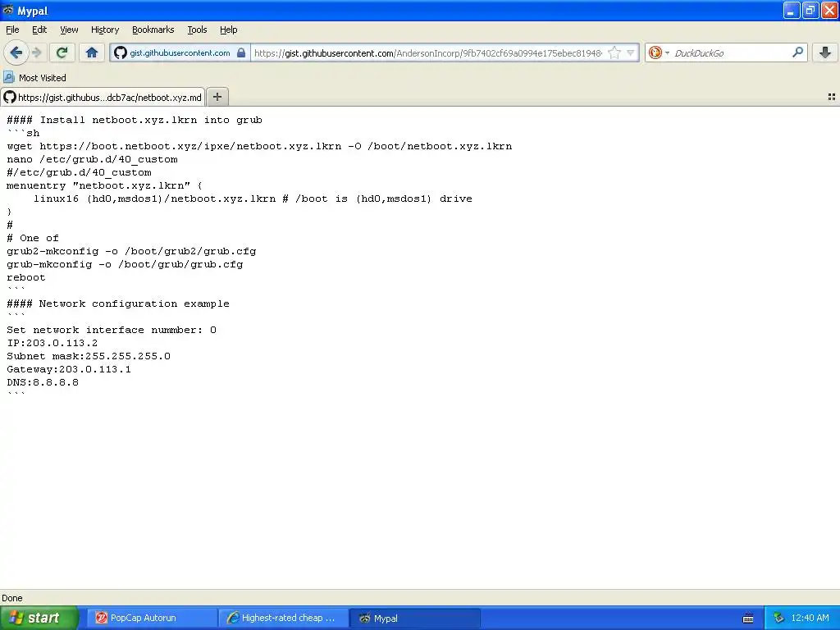Click the padlock security icon
This screenshot has height=630, width=840.
[x=241, y=52]
